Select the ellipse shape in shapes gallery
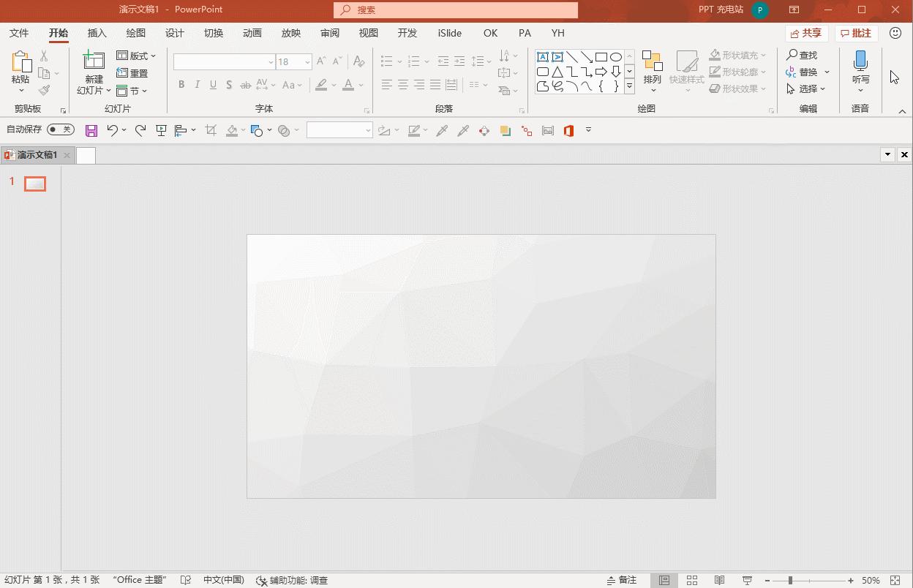913x588 pixels. coord(616,57)
